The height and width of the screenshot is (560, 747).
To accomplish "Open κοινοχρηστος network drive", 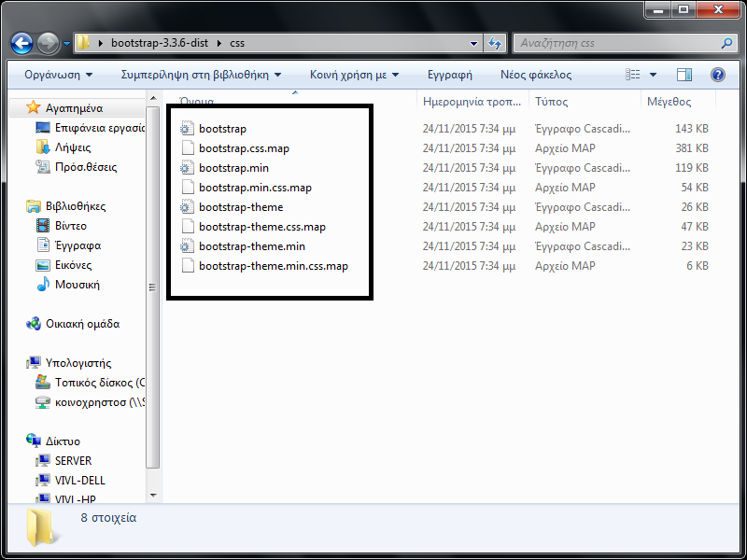I will (x=100, y=402).
